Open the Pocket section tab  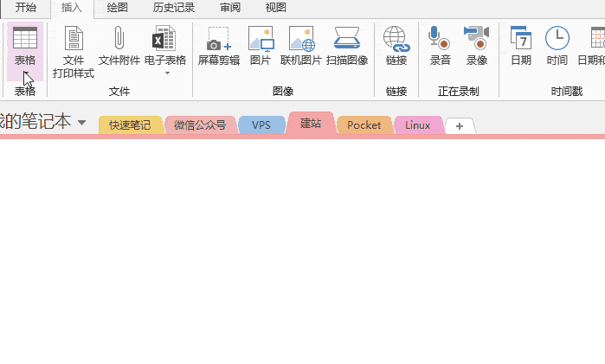(364, 125)
